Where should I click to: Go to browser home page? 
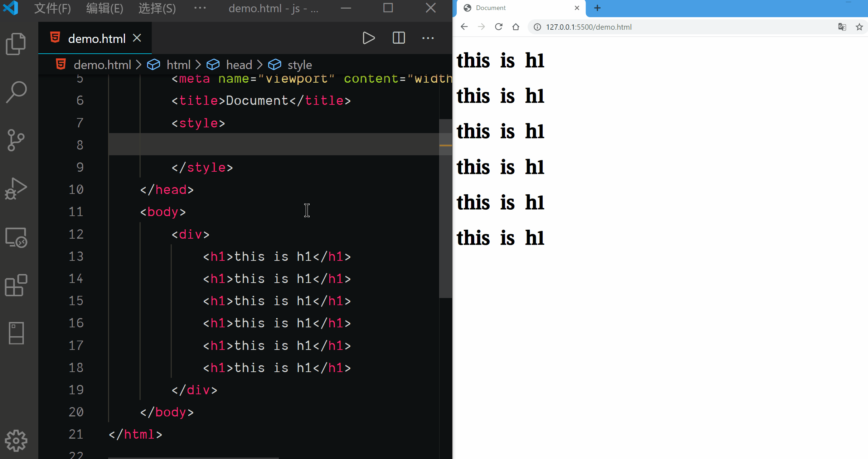pyautogui.click(x=516, y=27)
